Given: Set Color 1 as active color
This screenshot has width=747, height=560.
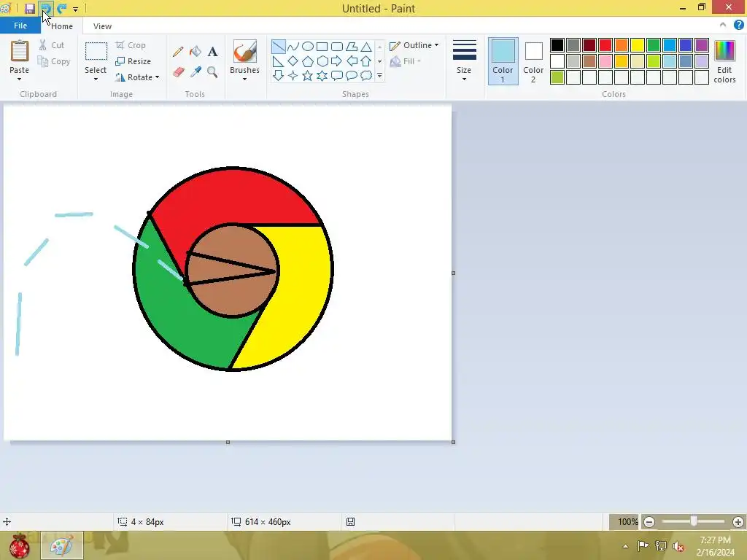Looking at the screenshot, I should [x=503, y=61].
